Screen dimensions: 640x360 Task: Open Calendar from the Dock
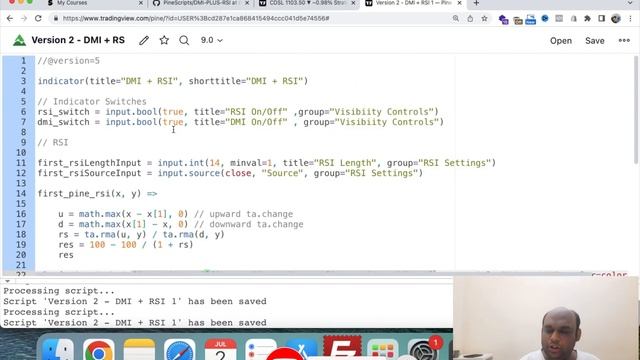coord(220,350)
